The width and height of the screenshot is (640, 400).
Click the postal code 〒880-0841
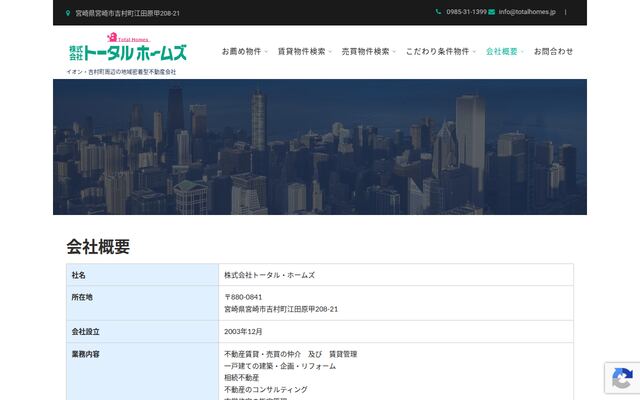tap(243, 297)
